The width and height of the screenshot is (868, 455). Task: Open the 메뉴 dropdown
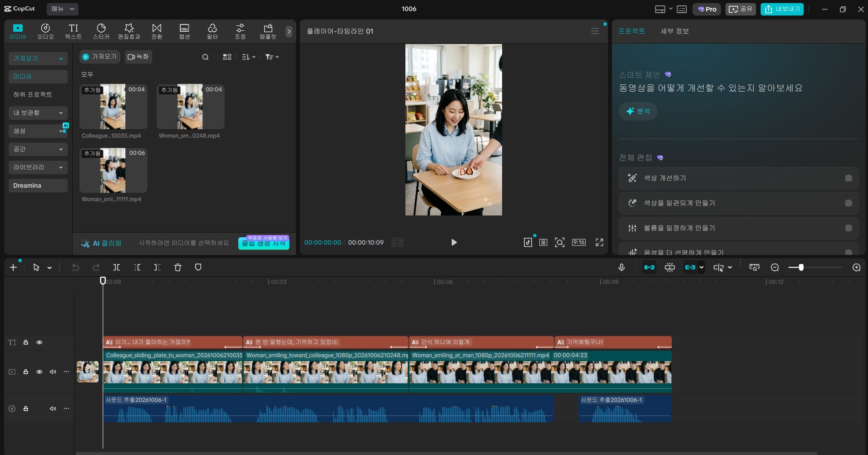tap(62, 9)
